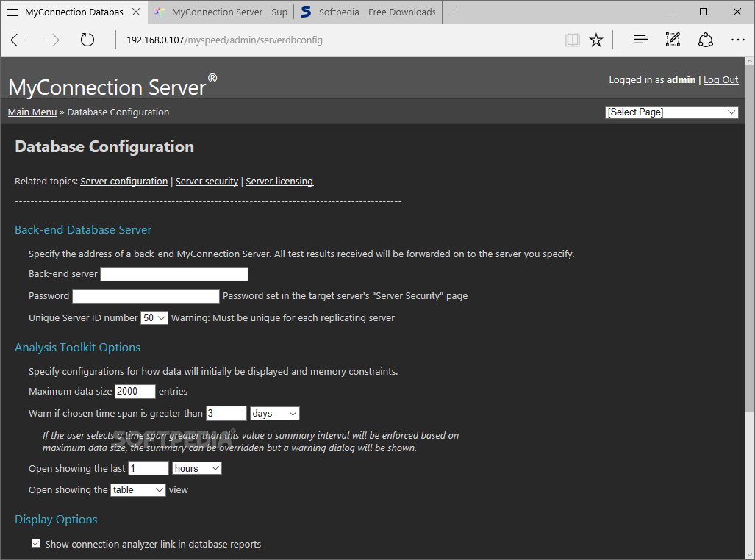Click the Password input field
This screenshot has height=560, width=755.
(x=146, y=296)
